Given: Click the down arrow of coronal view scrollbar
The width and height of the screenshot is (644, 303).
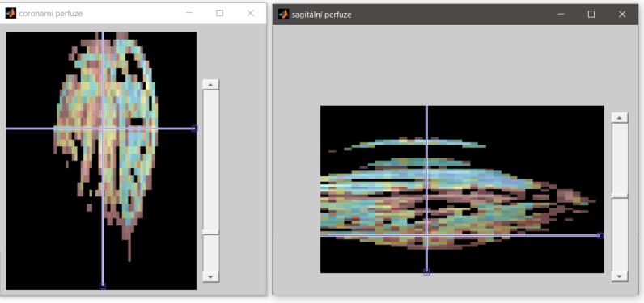Looking at the screenshot, I should click(x=210, y=277).
